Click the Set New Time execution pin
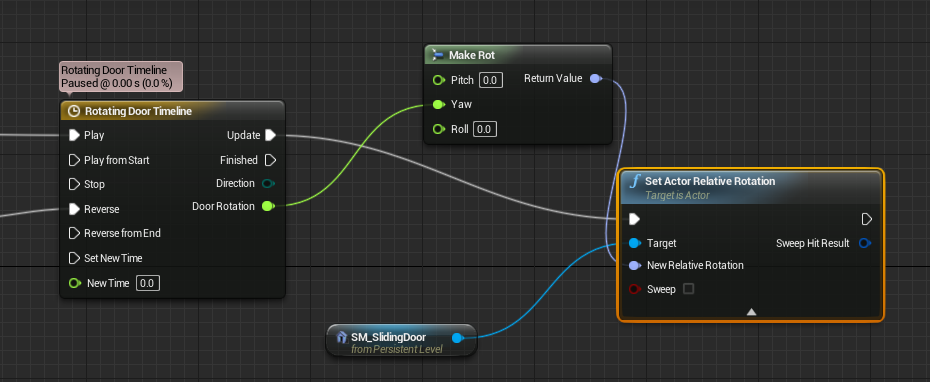 coord(74,258)
